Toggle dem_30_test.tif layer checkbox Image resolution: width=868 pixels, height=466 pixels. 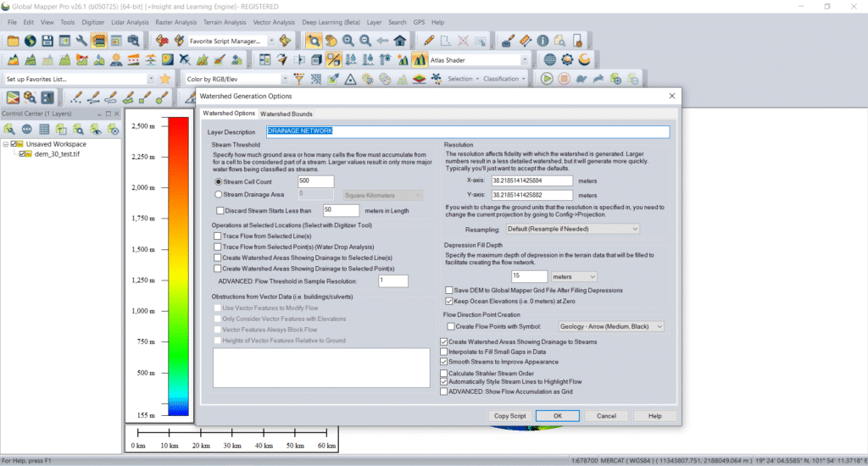(23, 154)
